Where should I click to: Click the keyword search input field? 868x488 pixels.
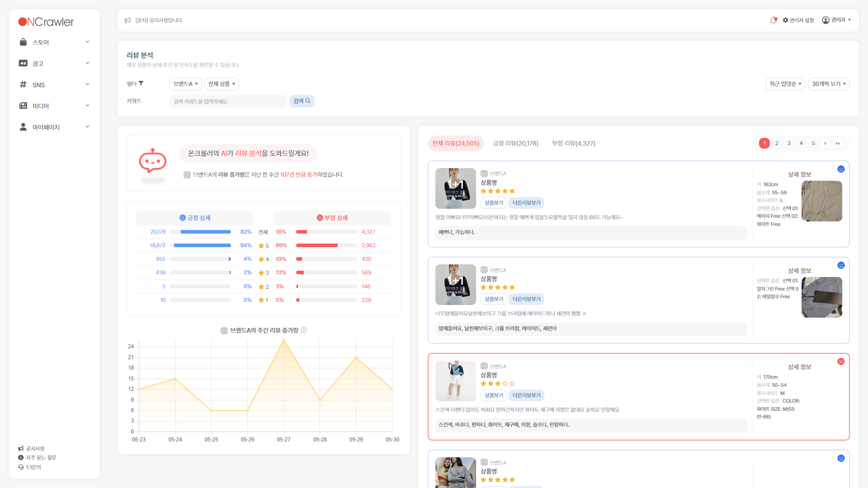click(228, 101)
